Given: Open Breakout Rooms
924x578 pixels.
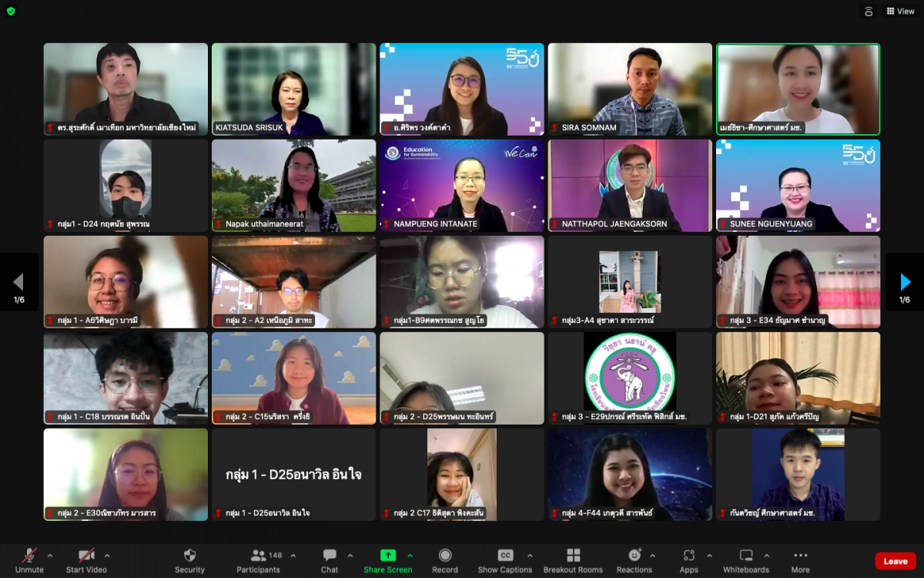Looking at the screenshot, I should click(x=573, y=560).
